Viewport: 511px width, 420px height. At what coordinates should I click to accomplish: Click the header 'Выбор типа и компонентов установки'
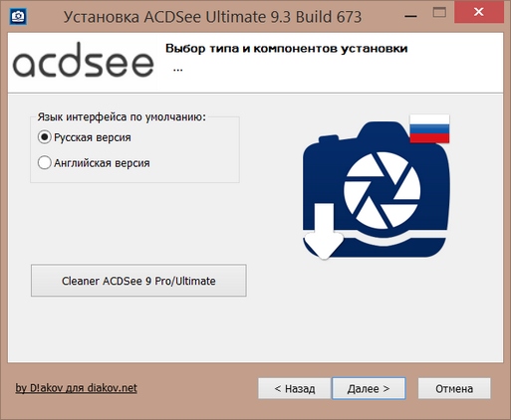287,49
